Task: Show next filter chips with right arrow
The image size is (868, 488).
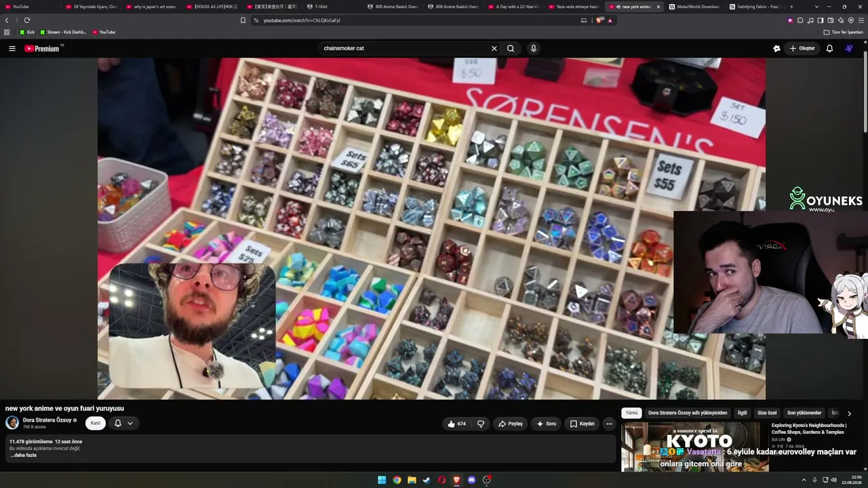Action: [849, 413]
